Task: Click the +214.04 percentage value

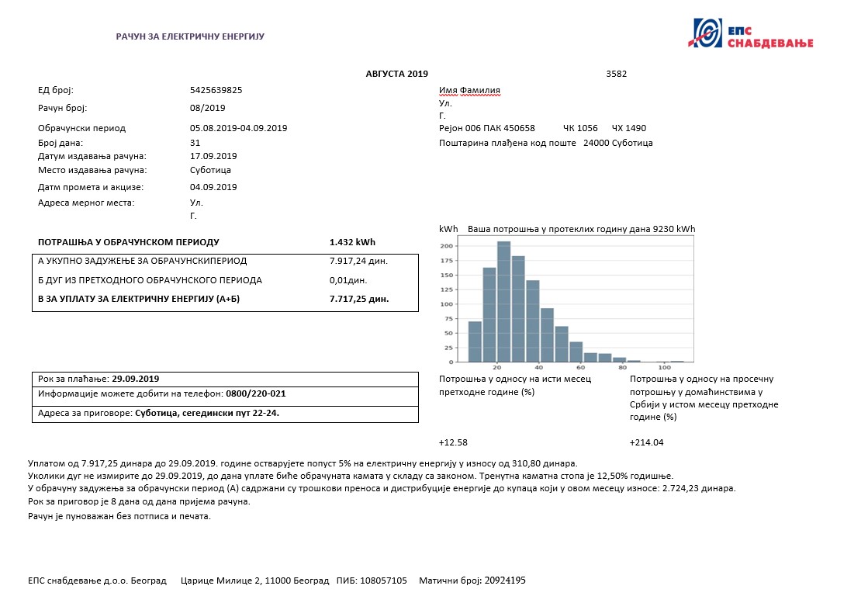Action: 643,441
